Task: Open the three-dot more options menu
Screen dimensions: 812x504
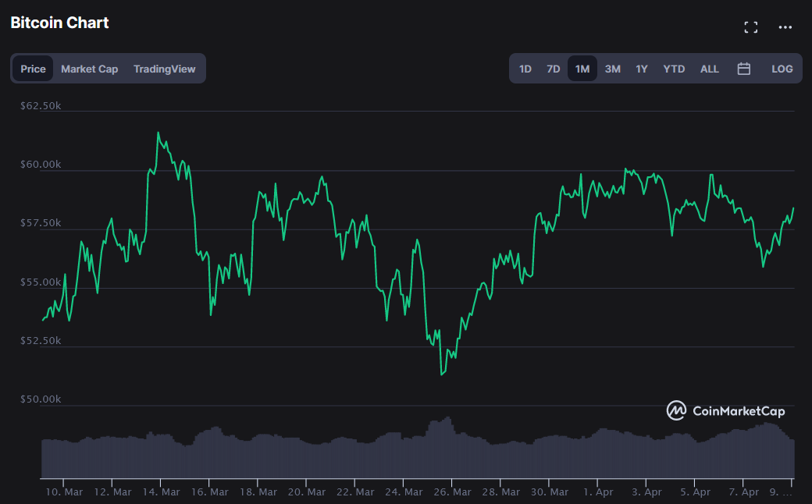Action: pyautogui.click(x=785, y=27)
